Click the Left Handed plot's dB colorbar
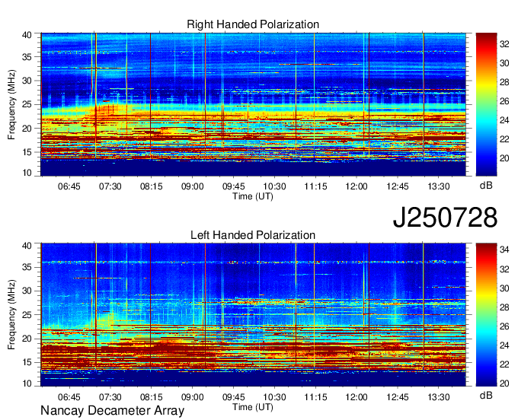This screenshot has width=518, height=420. 486,315
